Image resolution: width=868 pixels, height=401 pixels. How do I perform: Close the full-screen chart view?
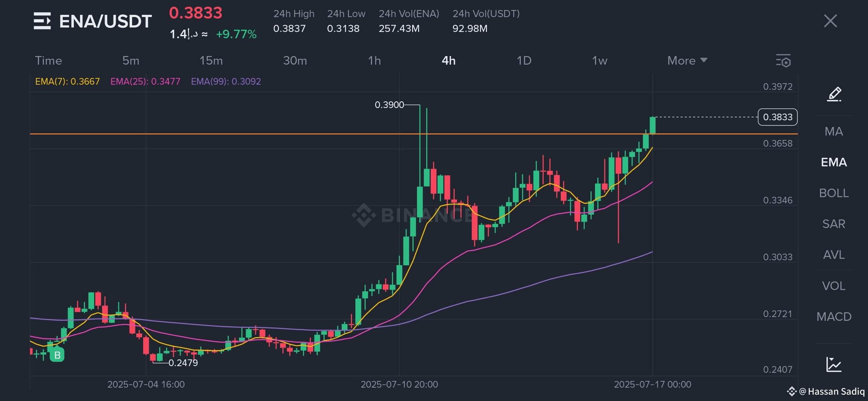[x=830, y=21]
